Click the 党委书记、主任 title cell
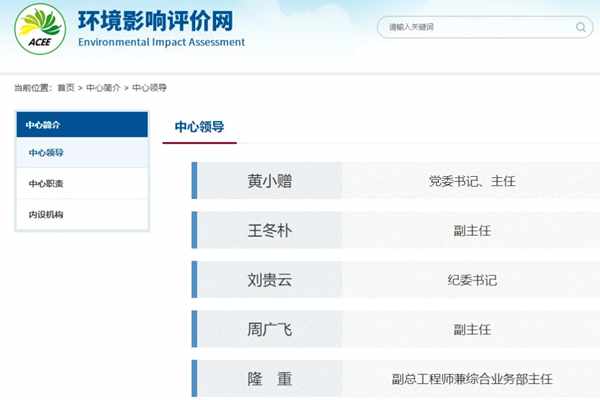Screen dimensions: 600x400 pyautogui.click(x=471, y=181)
